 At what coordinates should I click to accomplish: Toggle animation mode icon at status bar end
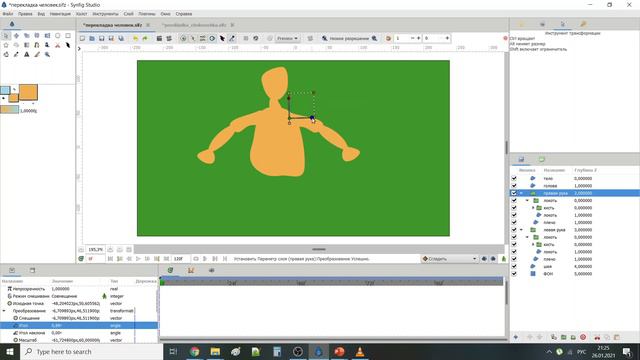tap(504, 259)
